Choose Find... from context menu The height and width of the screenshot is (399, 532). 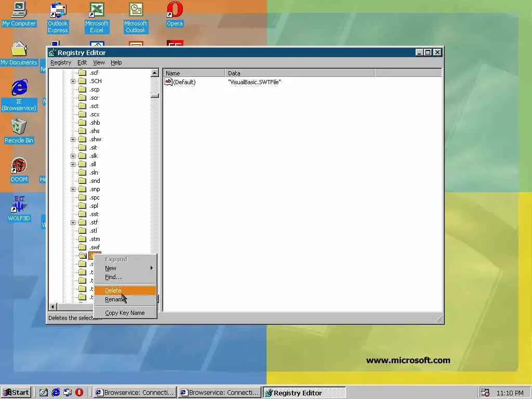[125, 277]
